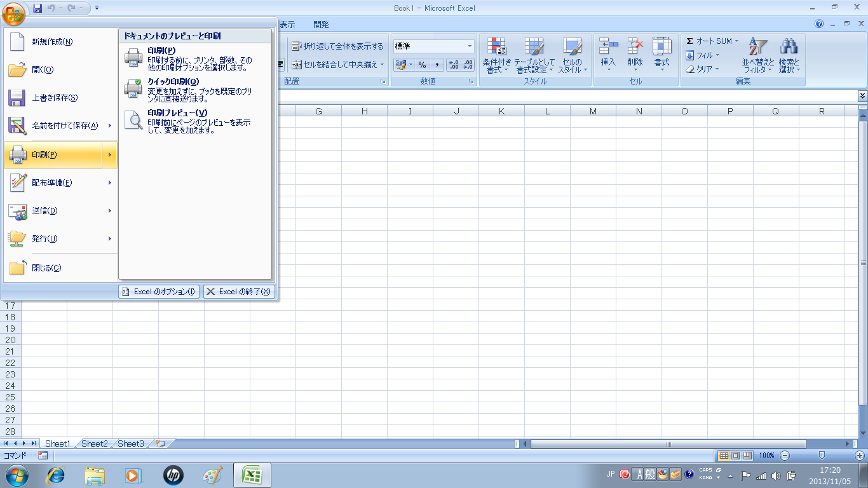Switch to Page Layout view in status bar
This screenshot has width=868, height=488.
pyautogui.click(x=735, y=456)
